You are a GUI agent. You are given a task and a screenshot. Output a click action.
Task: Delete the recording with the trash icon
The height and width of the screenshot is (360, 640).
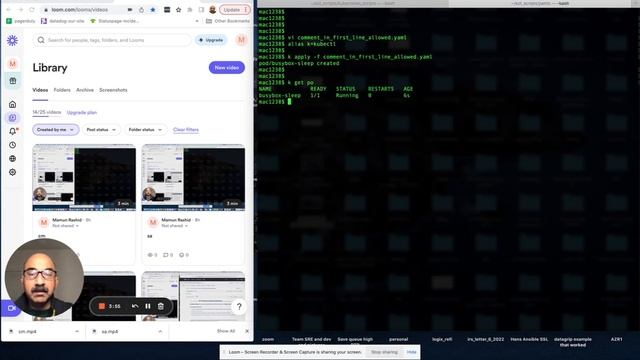[161, 306]
